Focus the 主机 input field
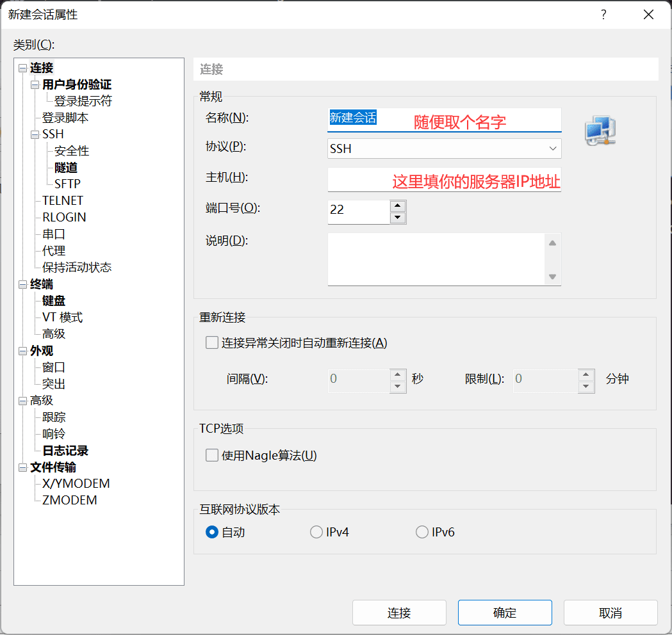672x635 pixels. pyautogui.click(x=445, y=179)
